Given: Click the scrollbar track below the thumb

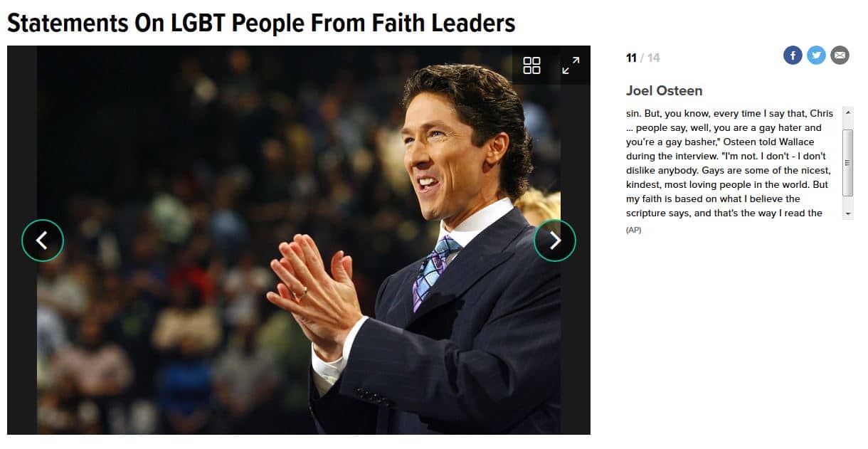Looking at the screenshot, I should [847, 202].
